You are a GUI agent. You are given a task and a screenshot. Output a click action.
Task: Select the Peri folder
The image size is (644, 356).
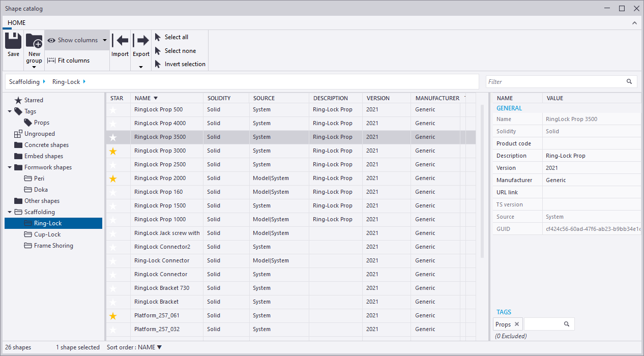39,179
